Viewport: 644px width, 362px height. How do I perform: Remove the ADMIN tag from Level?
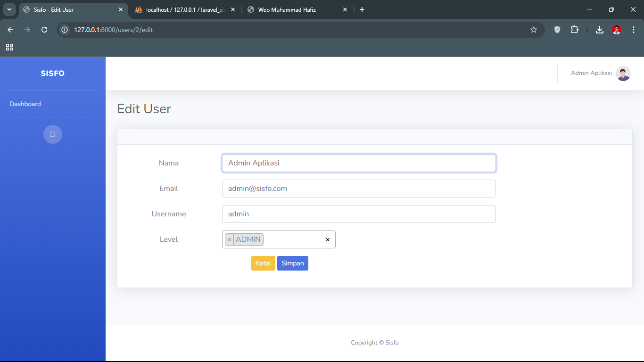pos(230,239)
